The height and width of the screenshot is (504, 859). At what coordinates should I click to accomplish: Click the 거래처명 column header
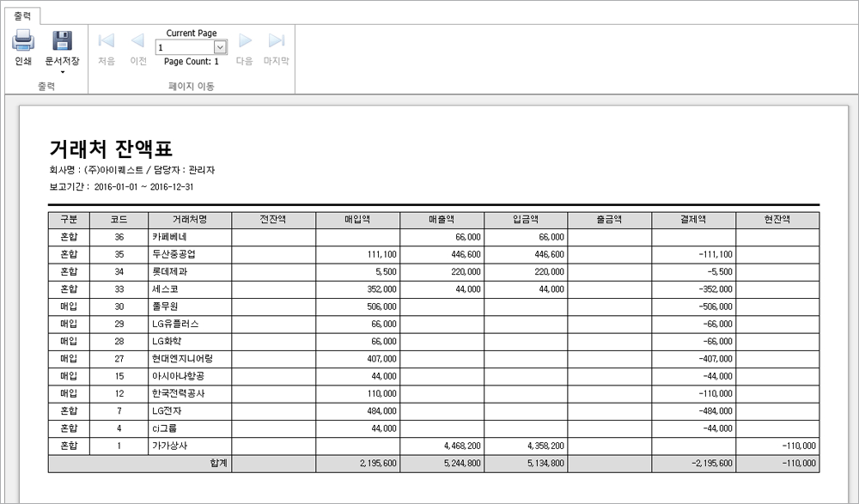click(x=190, y=220)
